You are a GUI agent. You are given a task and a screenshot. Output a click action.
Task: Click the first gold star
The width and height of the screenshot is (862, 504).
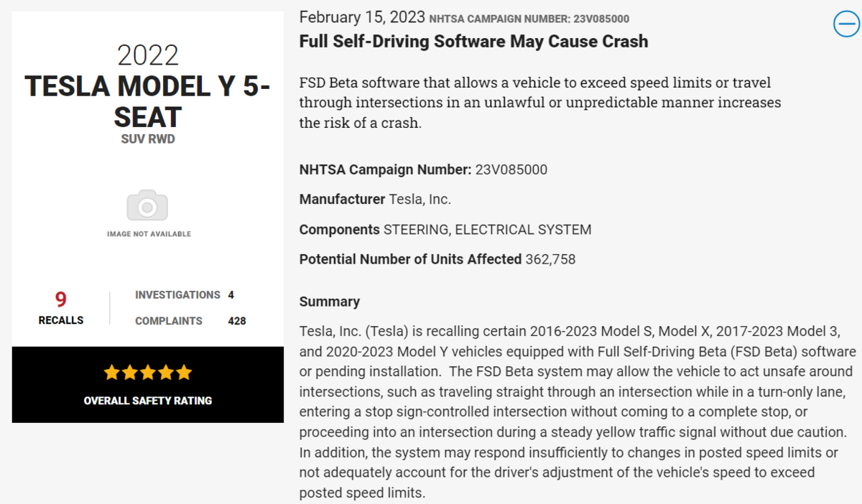pyautogui.click(x=111, y=373)
